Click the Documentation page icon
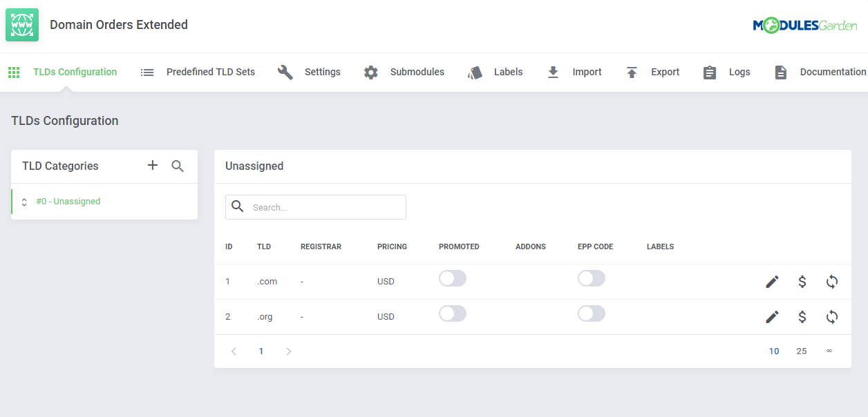This screenshot has width=868, height=417. click(x=781, y=72)
